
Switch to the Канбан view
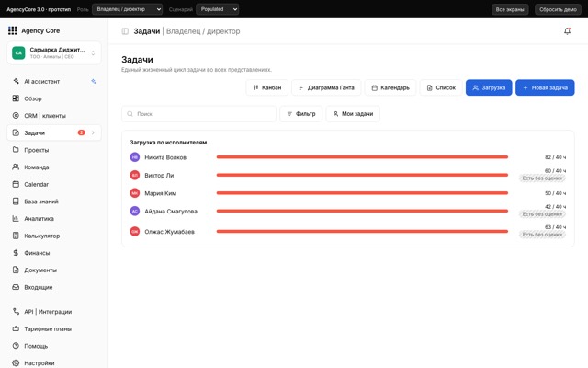pos(267,87)
